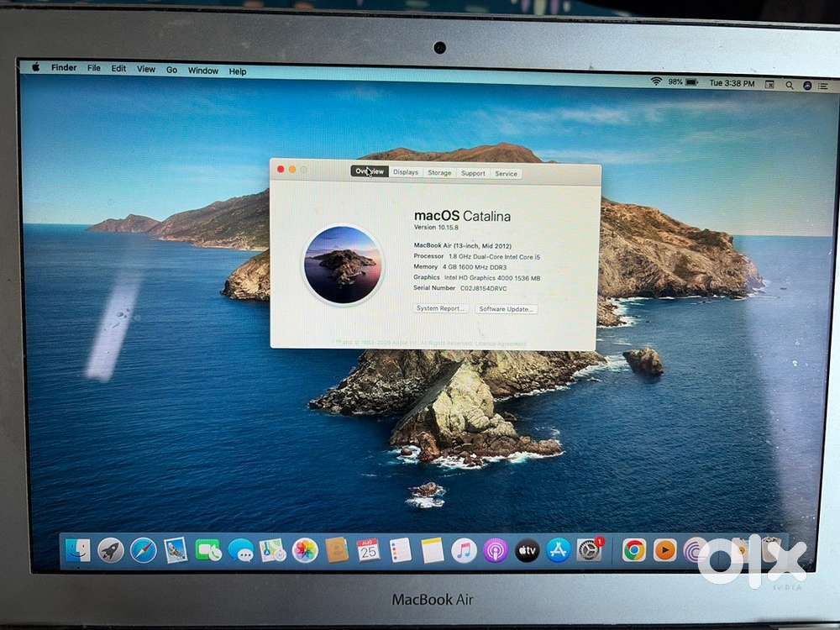This screenshot has width=840, height=630.
Task: Click Siri icon in menu bar
Action: (x=806, y=85)
